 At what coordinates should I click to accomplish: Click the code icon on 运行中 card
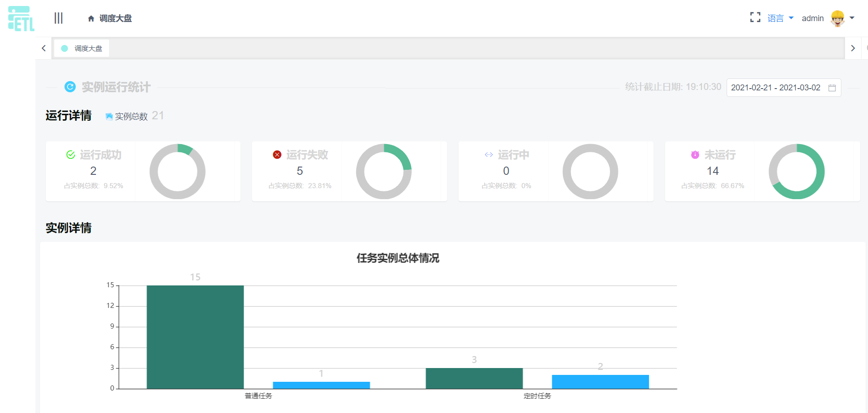point(488,155)
